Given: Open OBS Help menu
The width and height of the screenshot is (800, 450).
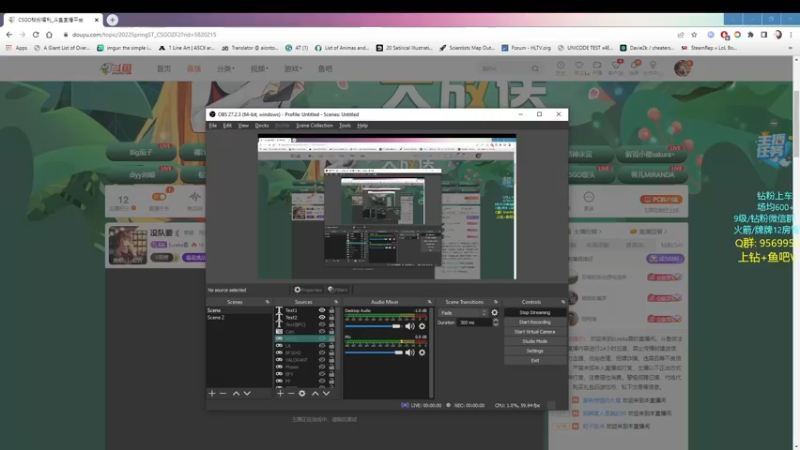Looking at the screenshot, I should click(362, 126).
